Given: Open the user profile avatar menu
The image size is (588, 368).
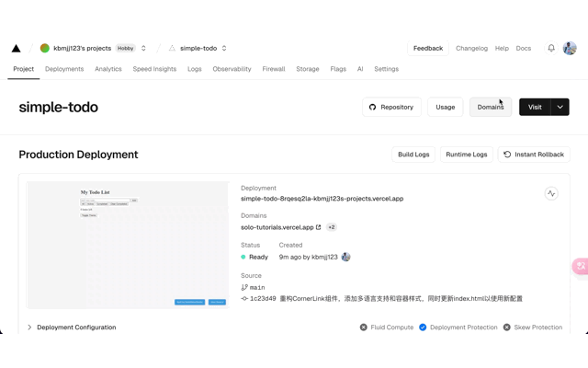Looking at the screenshot, I should click(x=570, y=48).
